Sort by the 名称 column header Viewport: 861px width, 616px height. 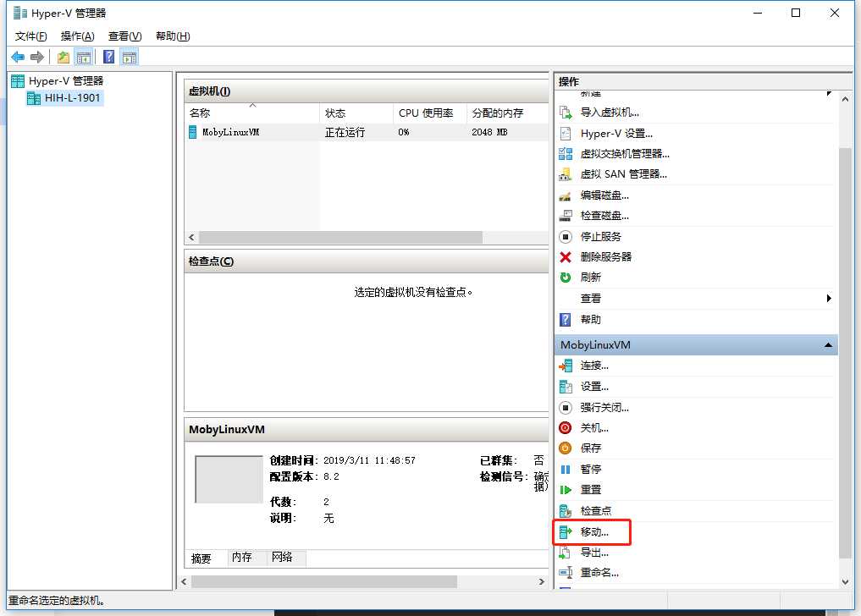[x=251, y=113]
